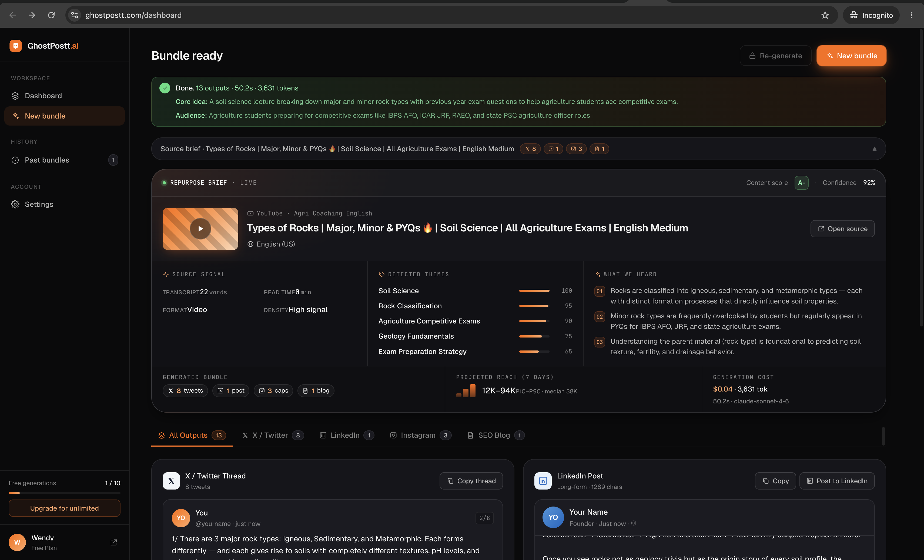The width and height of the screenshot is (924, 560).
Task: Click the Exam Preparation Strategy theme bar
Action: tap(534, 352)
